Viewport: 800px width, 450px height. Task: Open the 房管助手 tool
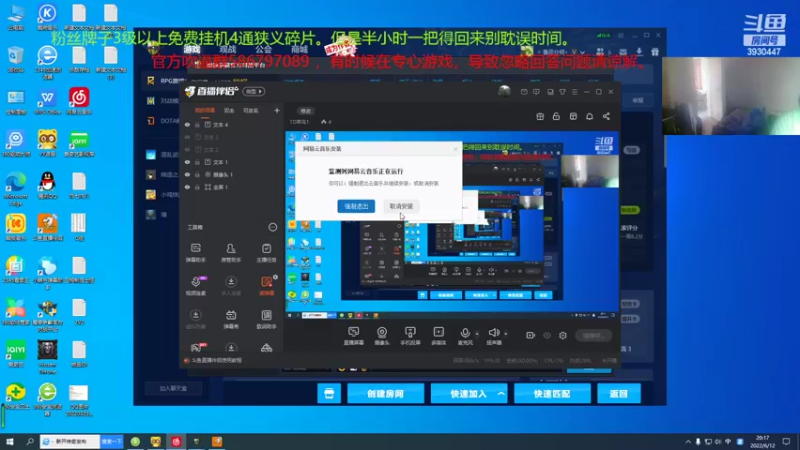pos(231,253)
